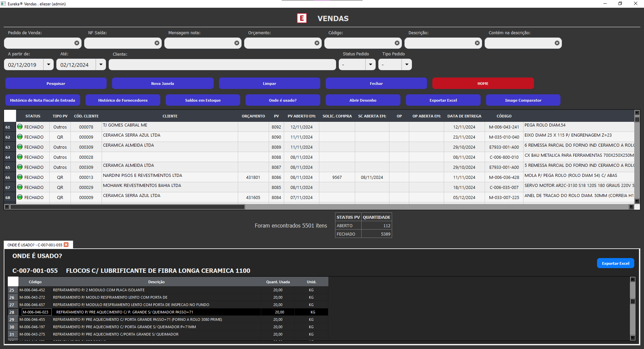Open the A partir de date dropdown
Viewport: 644px width, 349px height.
(49, 64)
